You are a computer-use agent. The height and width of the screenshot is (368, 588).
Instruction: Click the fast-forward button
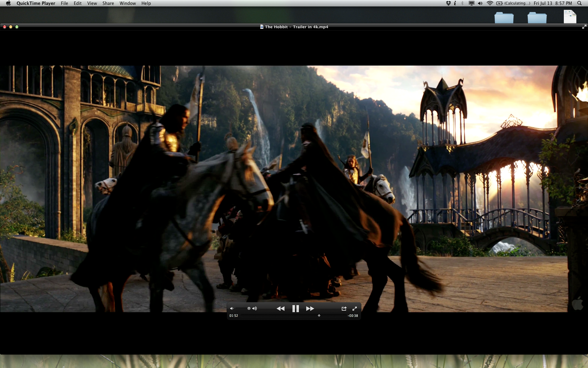coord(310,309)
